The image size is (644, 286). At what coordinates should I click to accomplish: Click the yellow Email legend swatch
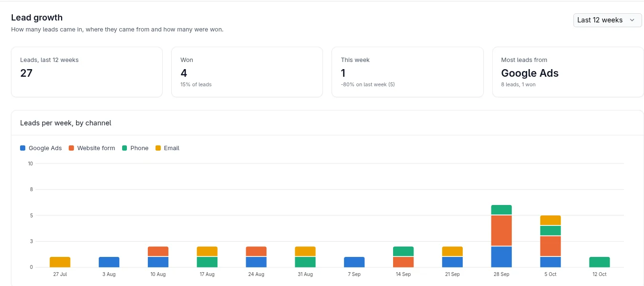tap(158, 148)
